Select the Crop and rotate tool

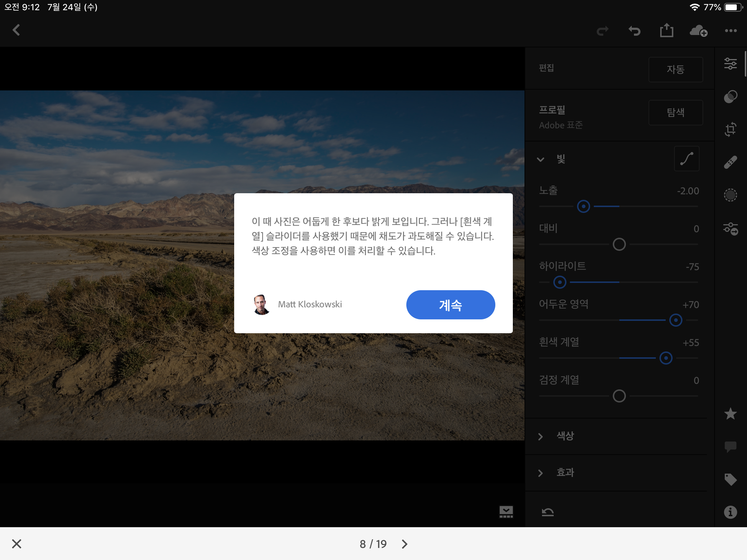730,129
